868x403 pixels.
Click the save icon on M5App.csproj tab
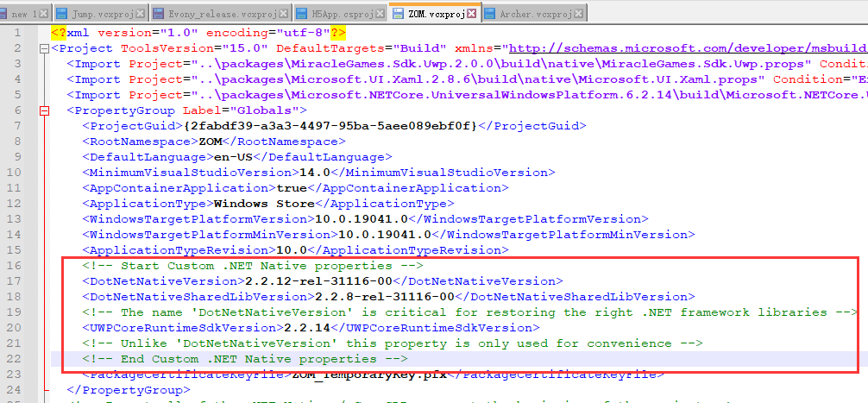(302, 15)
